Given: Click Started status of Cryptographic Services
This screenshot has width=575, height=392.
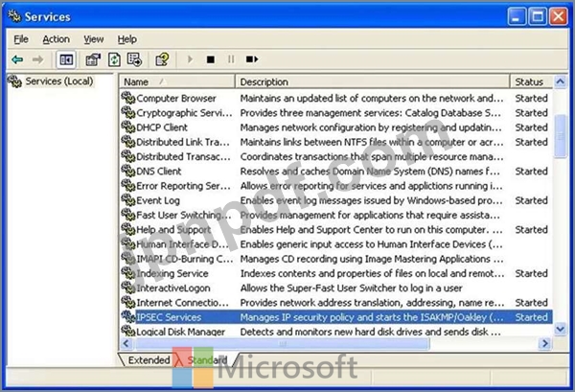Looking at the screenshot, I should click(x=531, y=113).
